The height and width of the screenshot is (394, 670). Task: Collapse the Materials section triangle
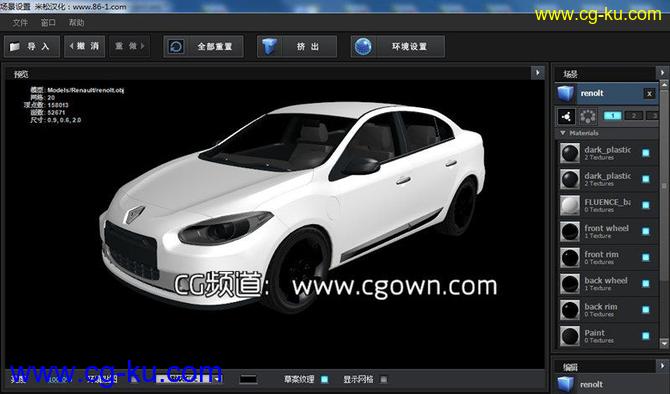563,133
